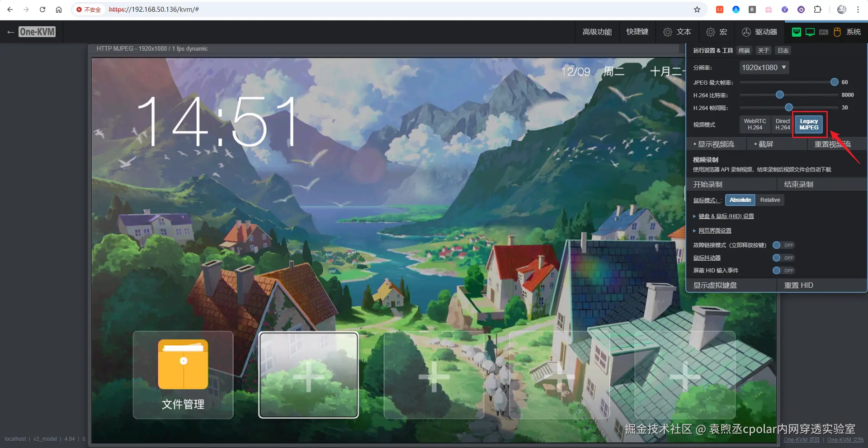Click the gear icon next to 宏
Viewport: 868px width, 448px height.
711,32
